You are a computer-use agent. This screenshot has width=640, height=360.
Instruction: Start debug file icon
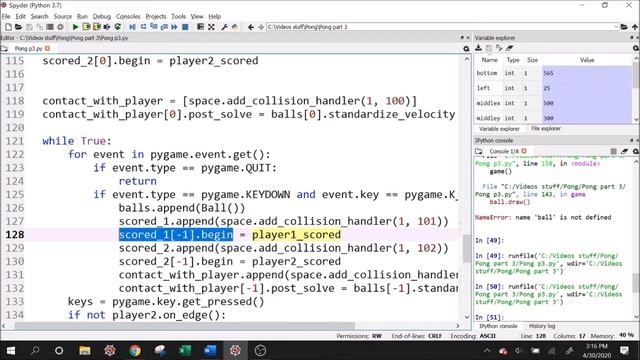(132, 27)
